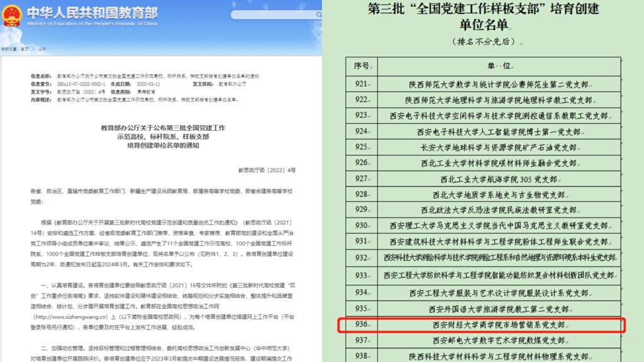Image resolution: width=644 pixels, height=362 pixels.
Task: Go to 首页 in the breadcrumb
Action: click(x=25, y=49)
